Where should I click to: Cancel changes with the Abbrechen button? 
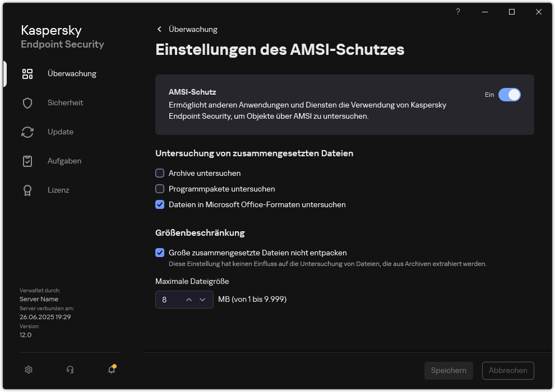508,370
